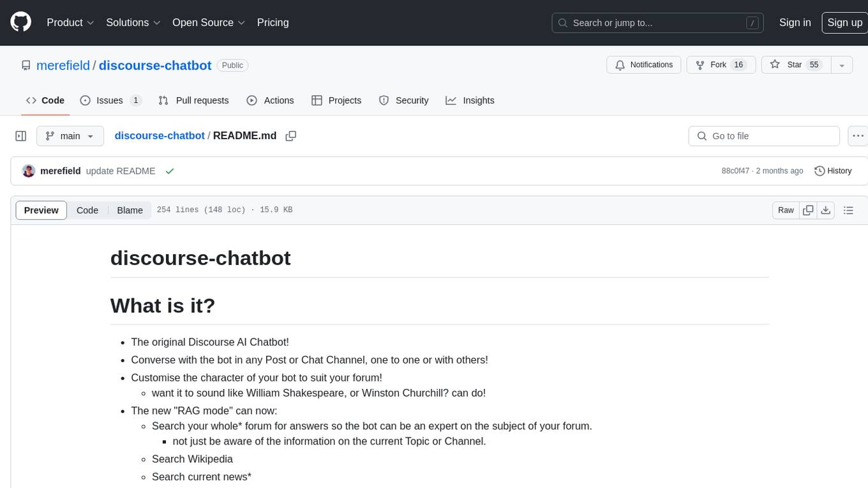Click the Public visibility label
The height and width of the screenshot is (488, 868).
pos(232,65)
